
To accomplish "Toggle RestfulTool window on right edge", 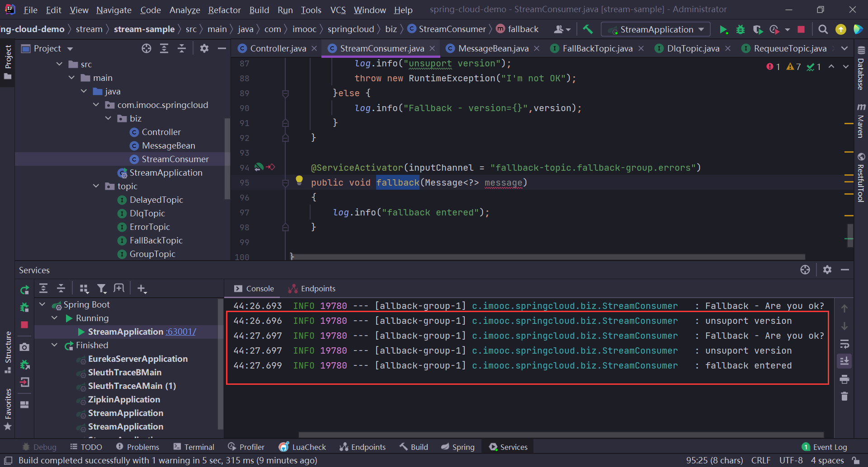I will pyautogui.click(x=861, y=177).
